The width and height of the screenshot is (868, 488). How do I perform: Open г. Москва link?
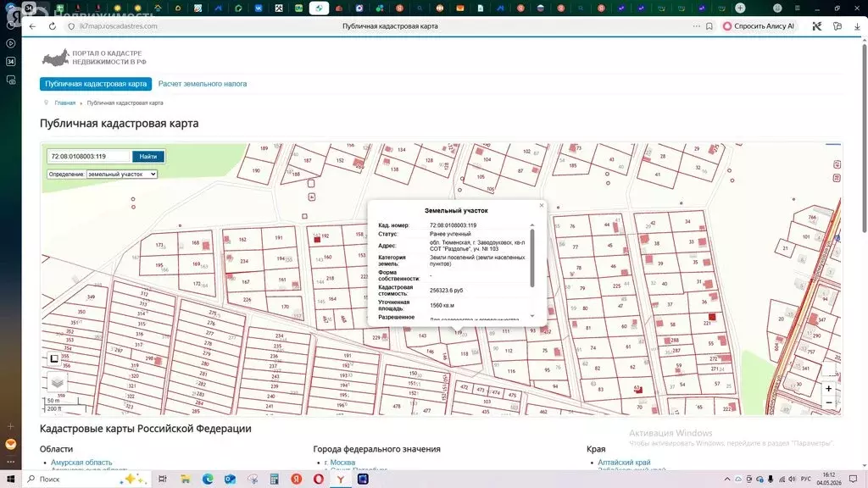(x=340, y=462)
